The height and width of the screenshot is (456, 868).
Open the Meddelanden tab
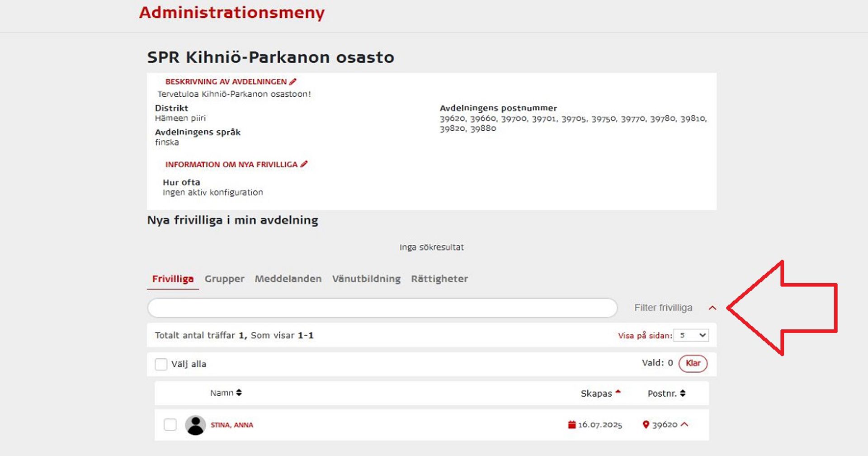pos(288,279)
